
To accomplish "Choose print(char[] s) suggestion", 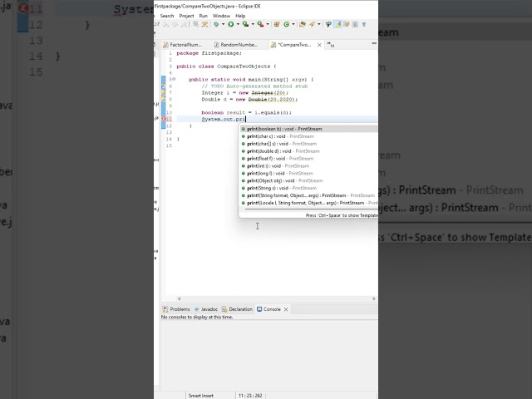I will pos(308,144).
